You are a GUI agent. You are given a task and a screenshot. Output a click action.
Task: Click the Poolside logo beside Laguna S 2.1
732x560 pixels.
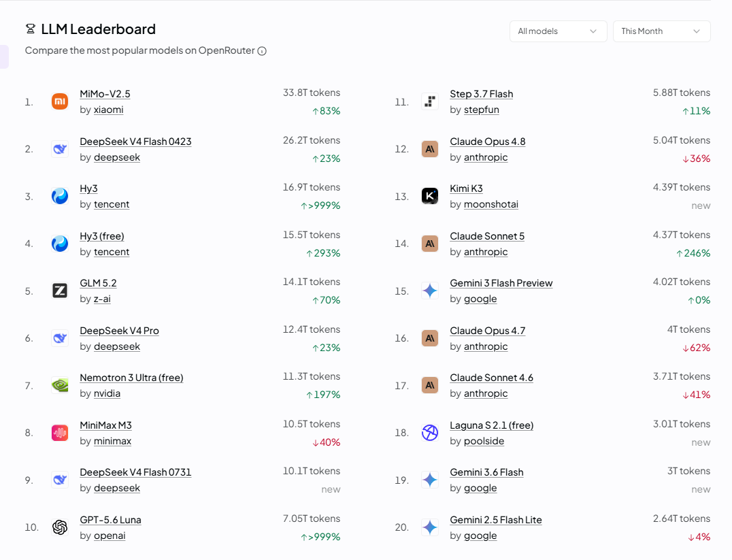click(430, 433)
